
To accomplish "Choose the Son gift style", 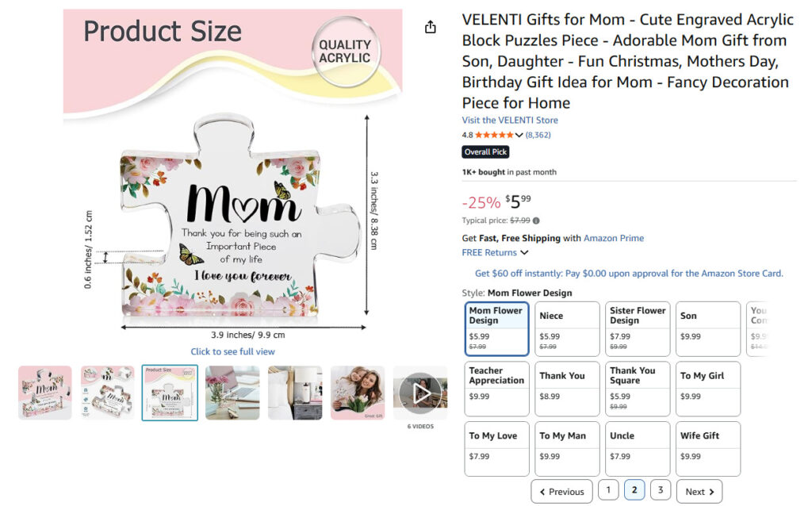I will point(707,328).
